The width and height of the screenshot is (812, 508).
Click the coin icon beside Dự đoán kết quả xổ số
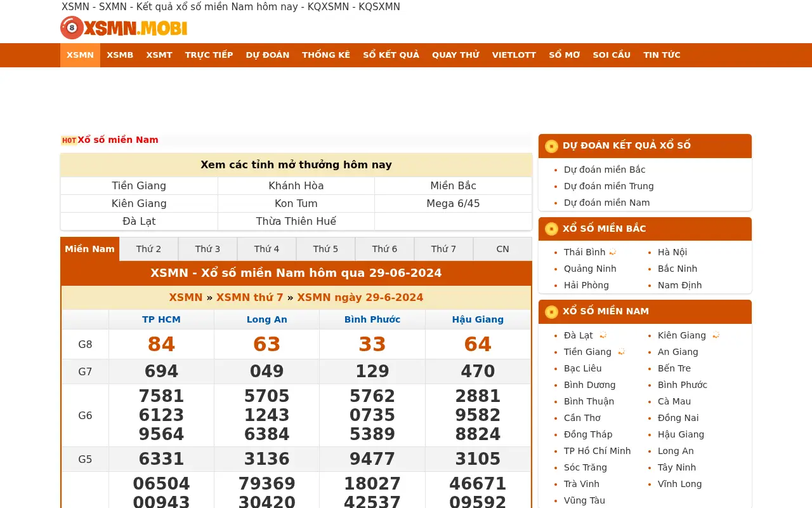[x=551, y=146]
